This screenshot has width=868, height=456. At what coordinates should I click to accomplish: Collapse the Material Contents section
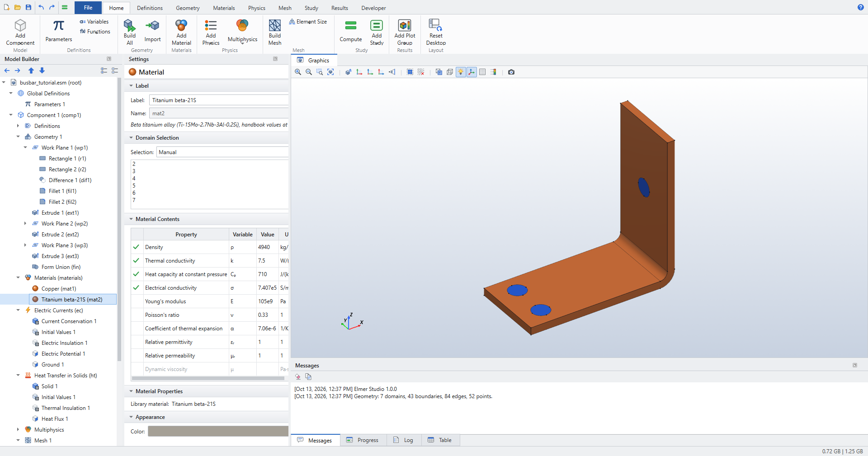[x=131, y=219]
